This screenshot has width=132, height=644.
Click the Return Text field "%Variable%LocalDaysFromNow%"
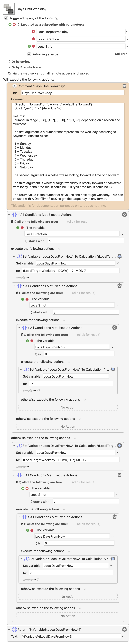71,636
